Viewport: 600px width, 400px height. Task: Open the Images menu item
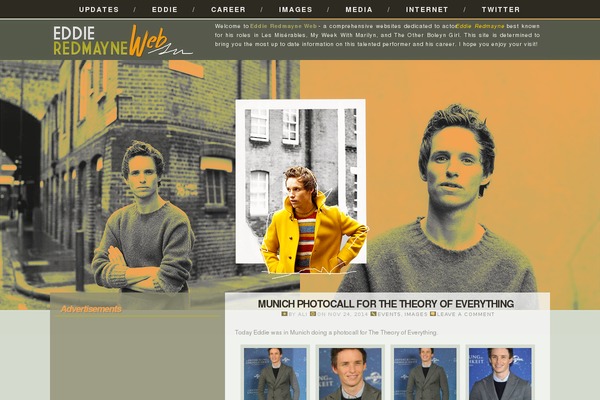click(295, 10)
